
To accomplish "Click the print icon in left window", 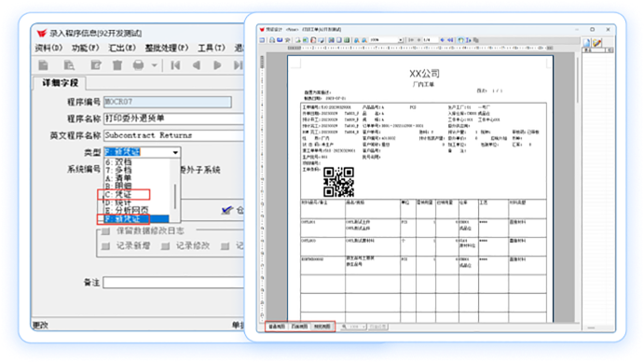I will coord(139,65).
